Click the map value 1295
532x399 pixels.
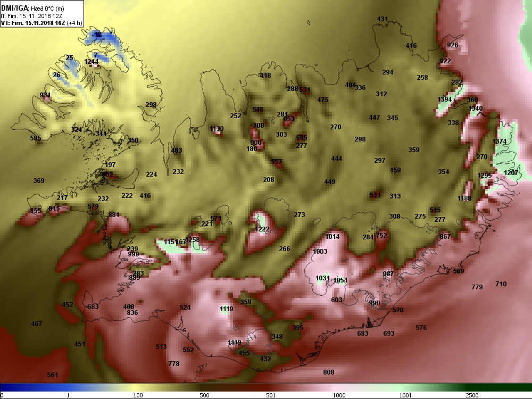click(x=485, y=176)
